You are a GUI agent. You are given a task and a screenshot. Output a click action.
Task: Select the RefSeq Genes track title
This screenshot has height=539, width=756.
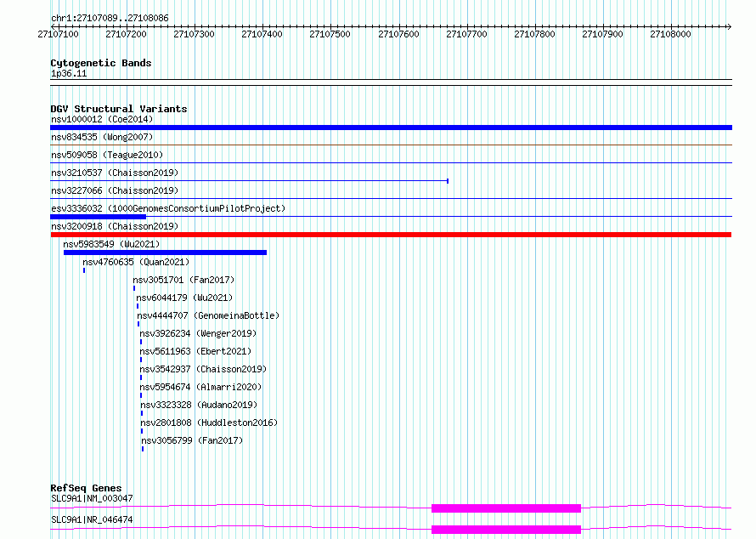click(86, 488)
